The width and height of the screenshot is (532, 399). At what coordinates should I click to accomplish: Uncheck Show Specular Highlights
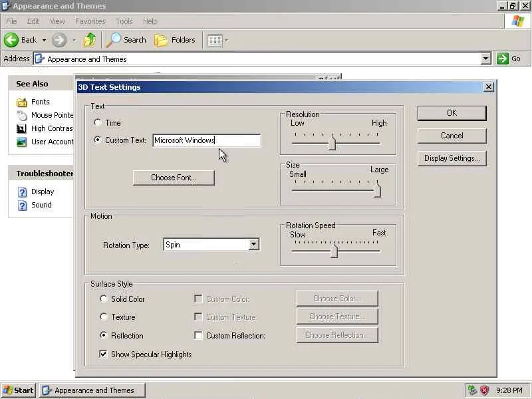103,354
